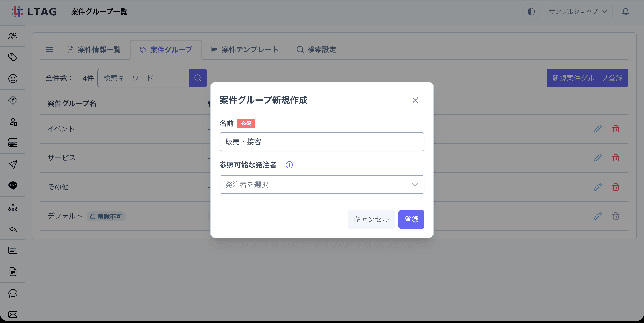Click the その他 row name

[58, 187]
